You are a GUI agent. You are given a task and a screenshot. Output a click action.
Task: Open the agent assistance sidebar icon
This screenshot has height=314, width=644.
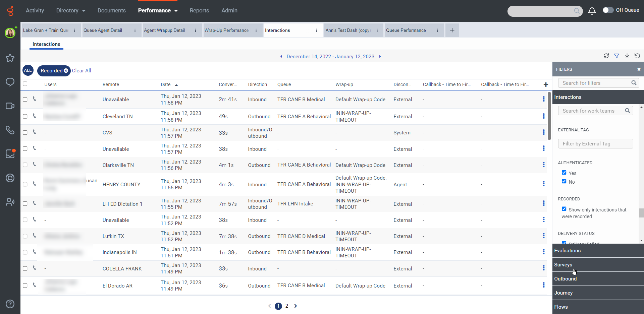coord(10,202)
